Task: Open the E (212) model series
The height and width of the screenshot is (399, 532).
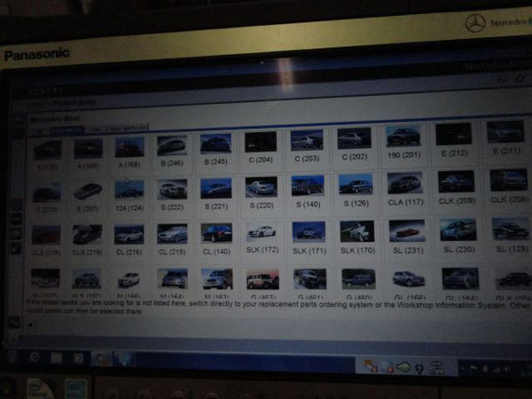Action: (454, 141)
